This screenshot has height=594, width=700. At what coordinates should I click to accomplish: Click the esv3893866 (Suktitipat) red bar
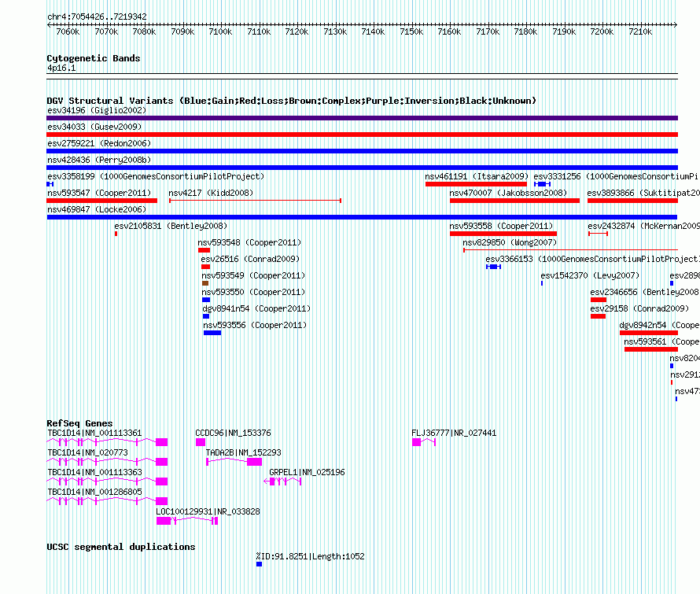point(632,201)
